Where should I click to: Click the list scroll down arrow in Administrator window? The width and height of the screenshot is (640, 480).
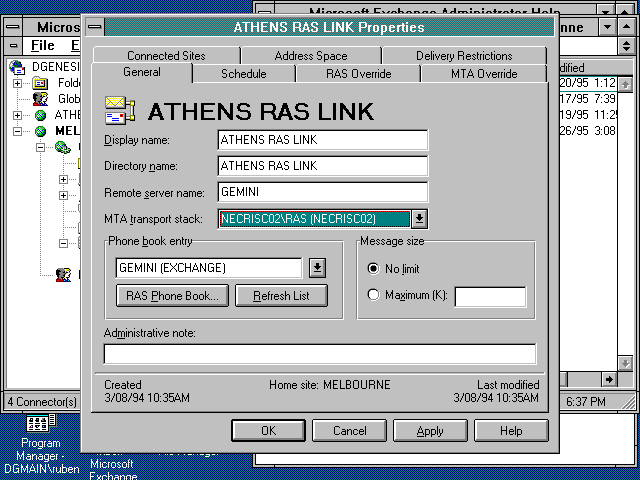tap(625, 363)
